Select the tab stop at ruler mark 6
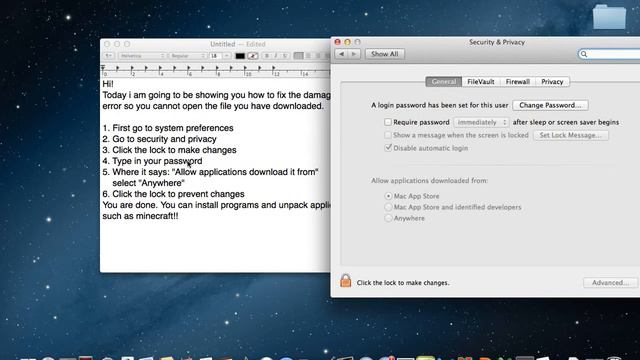640x360 pixels. pyautogui.click(x=188, y=68)
